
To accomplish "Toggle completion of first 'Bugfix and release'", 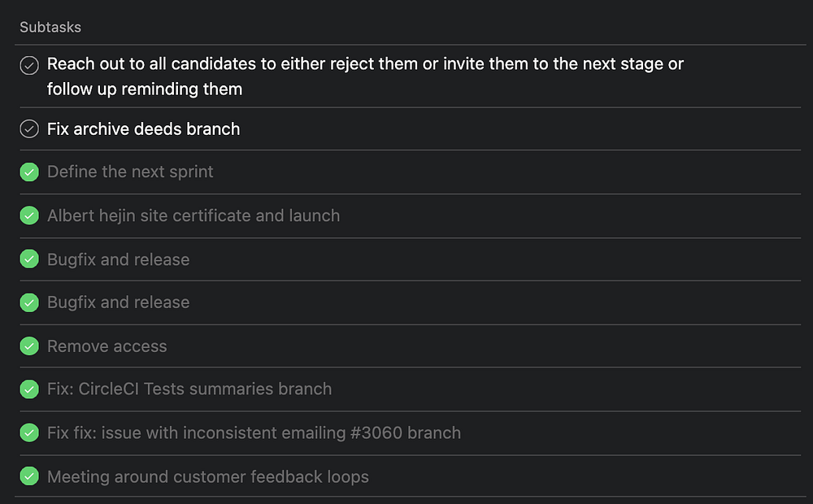I will click(x=29, y=260).
